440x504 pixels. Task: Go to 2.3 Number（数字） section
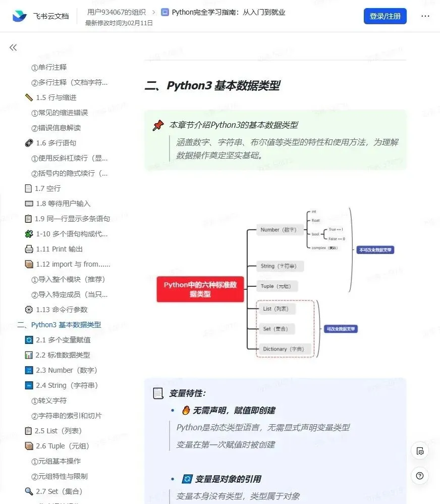tap(67, 370)
